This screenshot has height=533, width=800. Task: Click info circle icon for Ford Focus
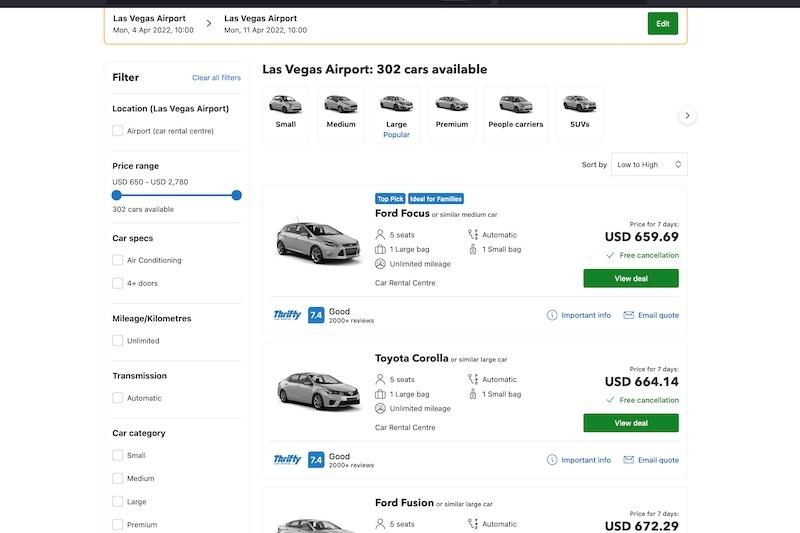tap(552, 315)
